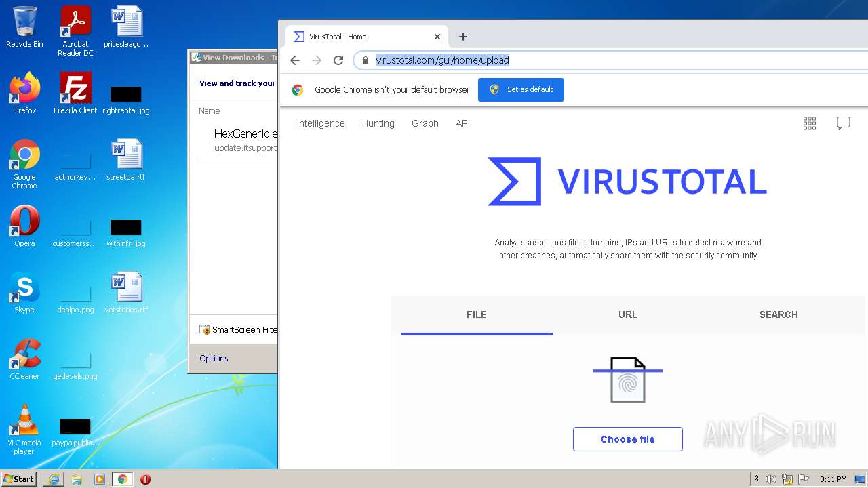Switch to Chrome taskbar button
Viewport: 868px width, 488px height.
tap(122, 479)
